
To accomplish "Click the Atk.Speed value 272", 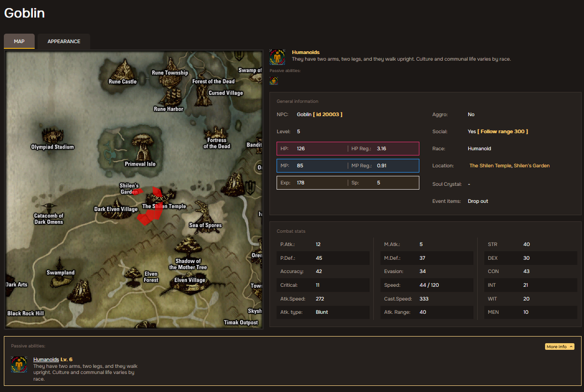I will point(320,298).
